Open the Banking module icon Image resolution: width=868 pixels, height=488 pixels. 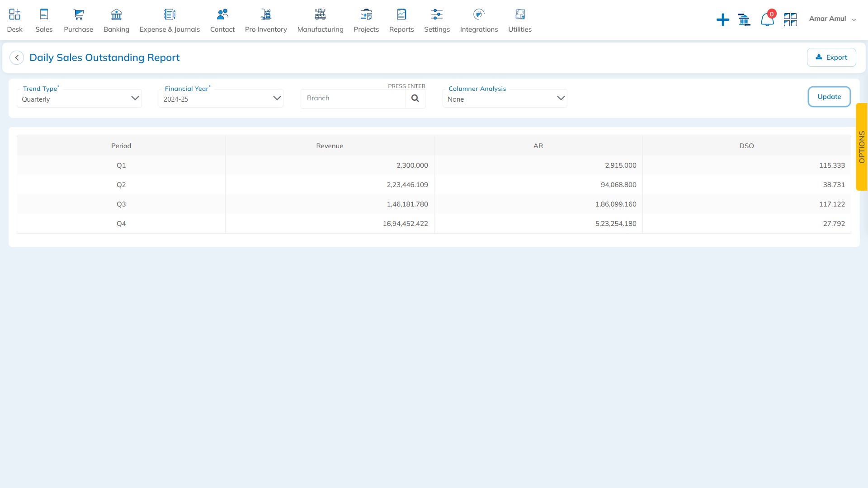pos(116,14)
